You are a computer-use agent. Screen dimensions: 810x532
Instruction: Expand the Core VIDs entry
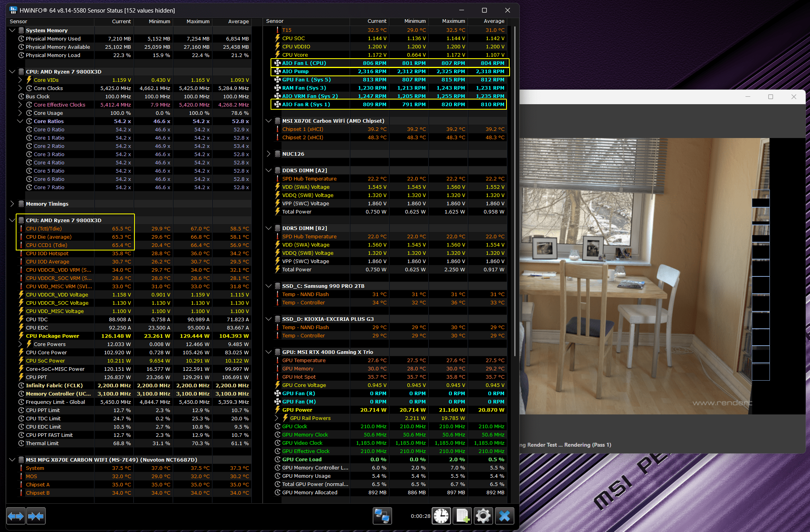[20, 80]
